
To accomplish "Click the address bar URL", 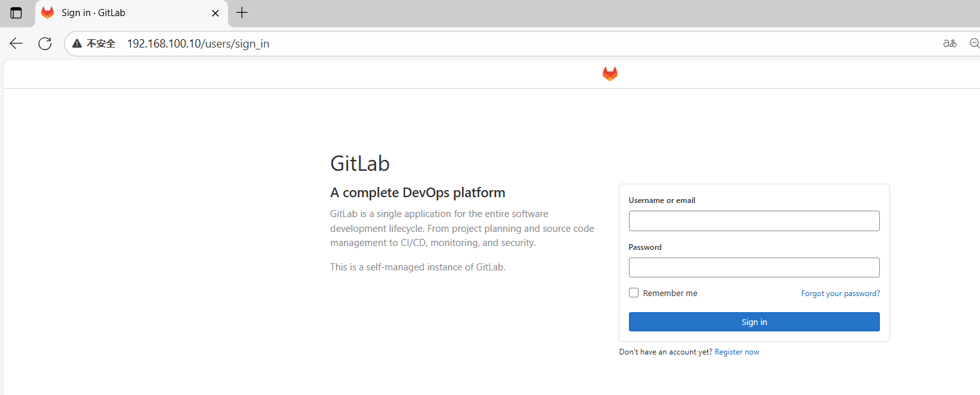I will pos(198,44).
